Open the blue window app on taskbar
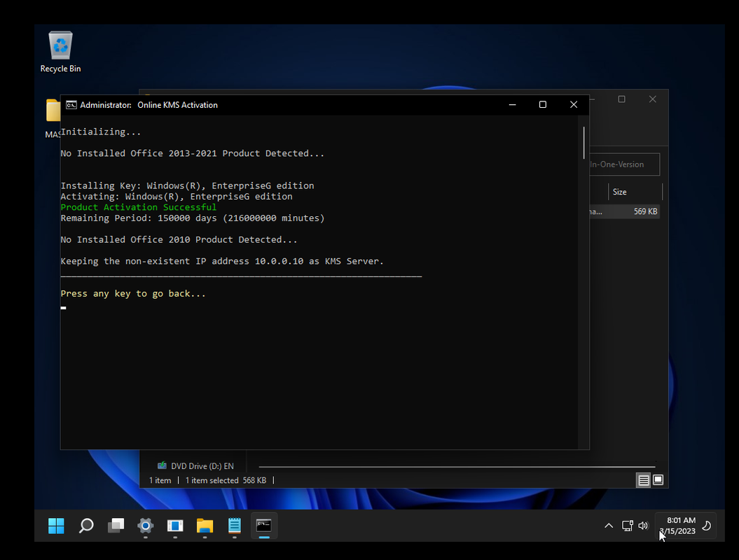The image size is (739, 560). [175, 526]
